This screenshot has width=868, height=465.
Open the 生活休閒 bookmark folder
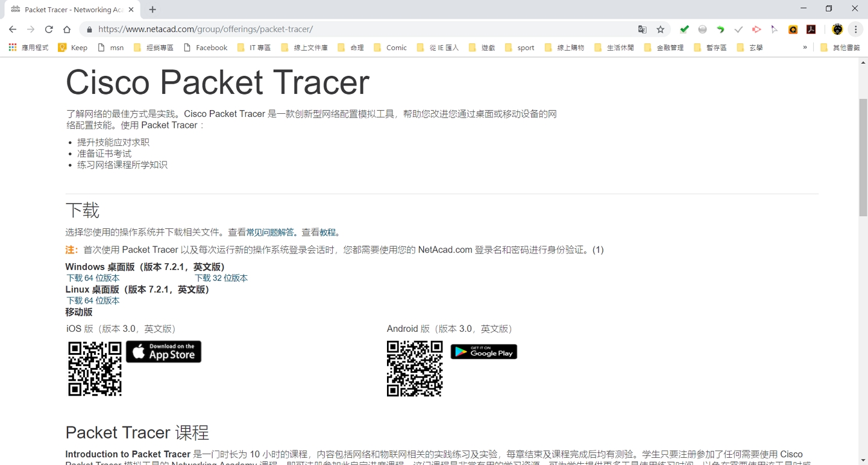click(614, 48)
